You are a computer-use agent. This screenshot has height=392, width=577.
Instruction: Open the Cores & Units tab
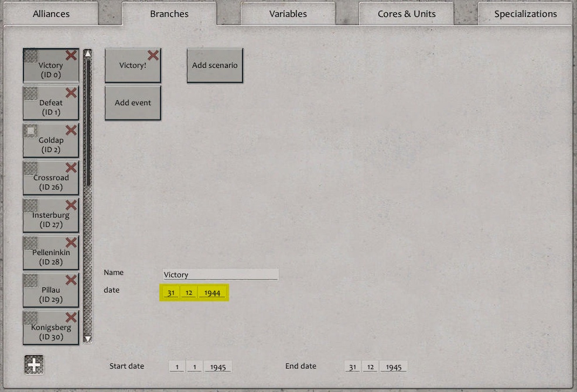[x=406, y=13]
